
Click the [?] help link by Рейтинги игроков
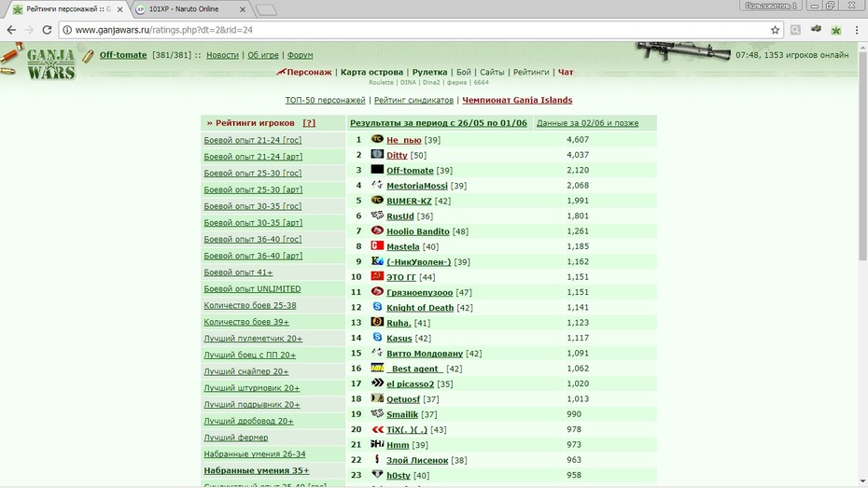coord(309,123)
